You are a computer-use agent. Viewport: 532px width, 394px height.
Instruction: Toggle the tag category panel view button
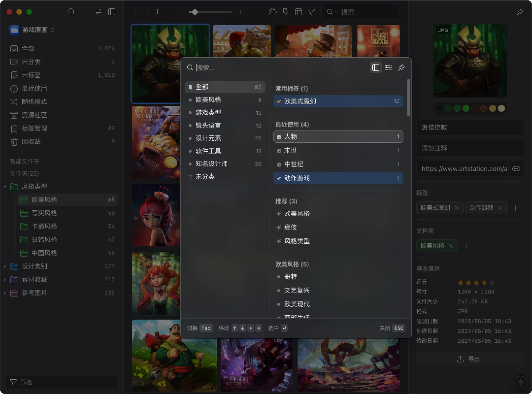click(x=375, y=68)
